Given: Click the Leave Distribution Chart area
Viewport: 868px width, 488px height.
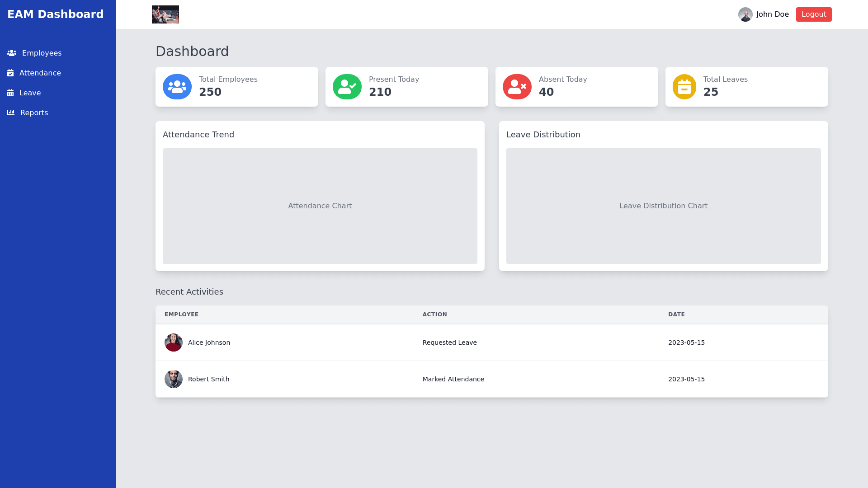Looking at the screenshot, I should (663, 206).
